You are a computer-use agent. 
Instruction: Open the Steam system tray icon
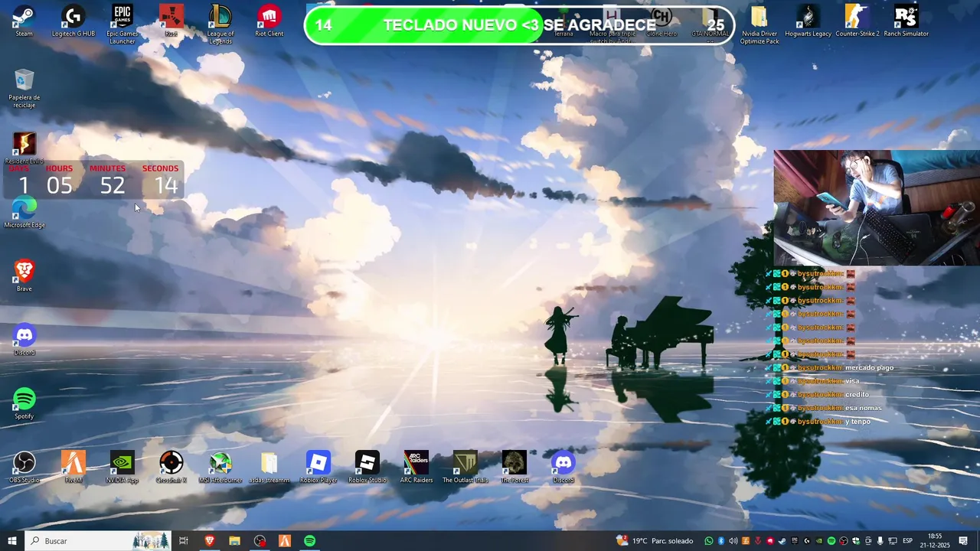782,541
